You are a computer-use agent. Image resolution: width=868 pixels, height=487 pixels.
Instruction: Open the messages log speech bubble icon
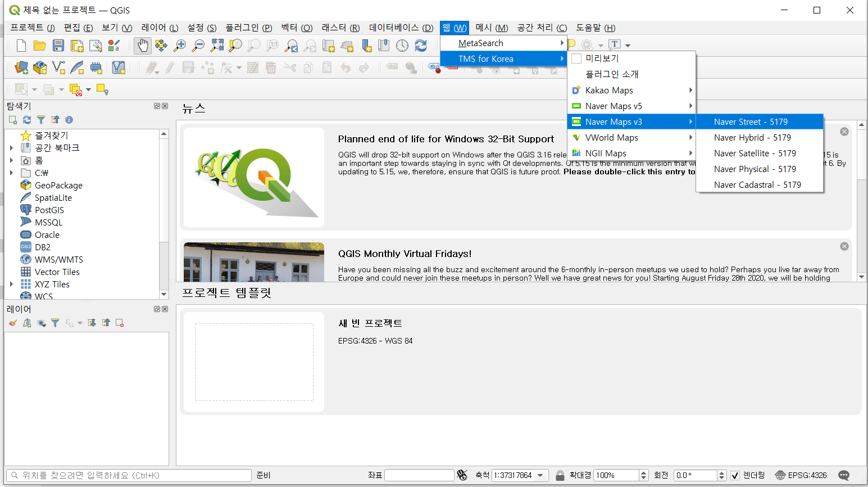(x=844, y=475)
